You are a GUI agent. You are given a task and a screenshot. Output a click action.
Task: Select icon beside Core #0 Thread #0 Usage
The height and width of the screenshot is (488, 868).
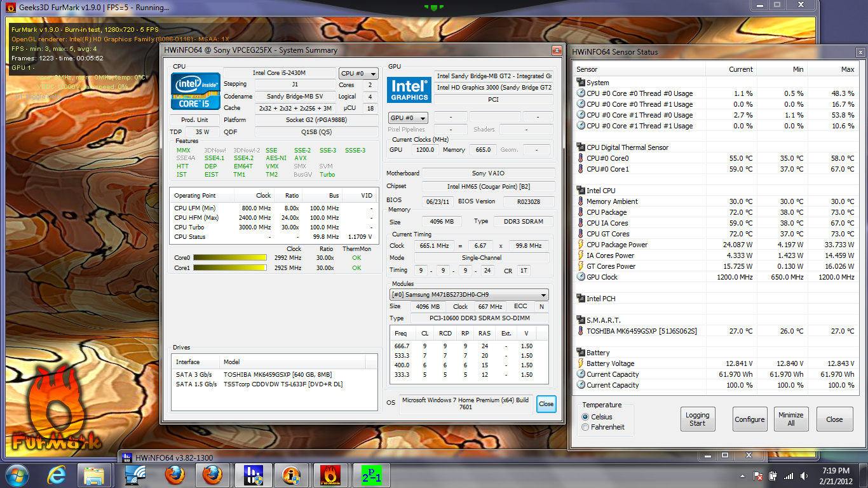[x=581, y=93]
